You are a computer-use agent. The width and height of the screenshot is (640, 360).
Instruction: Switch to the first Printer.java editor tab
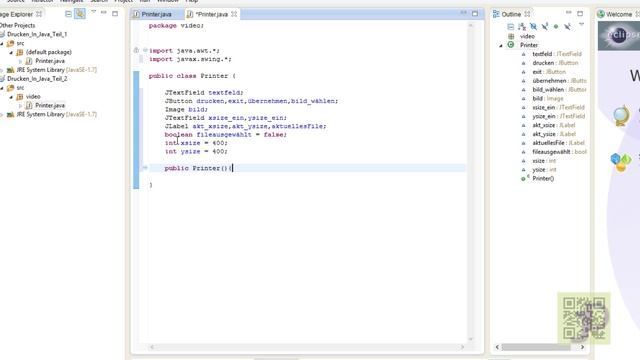(x=156, y=14)
